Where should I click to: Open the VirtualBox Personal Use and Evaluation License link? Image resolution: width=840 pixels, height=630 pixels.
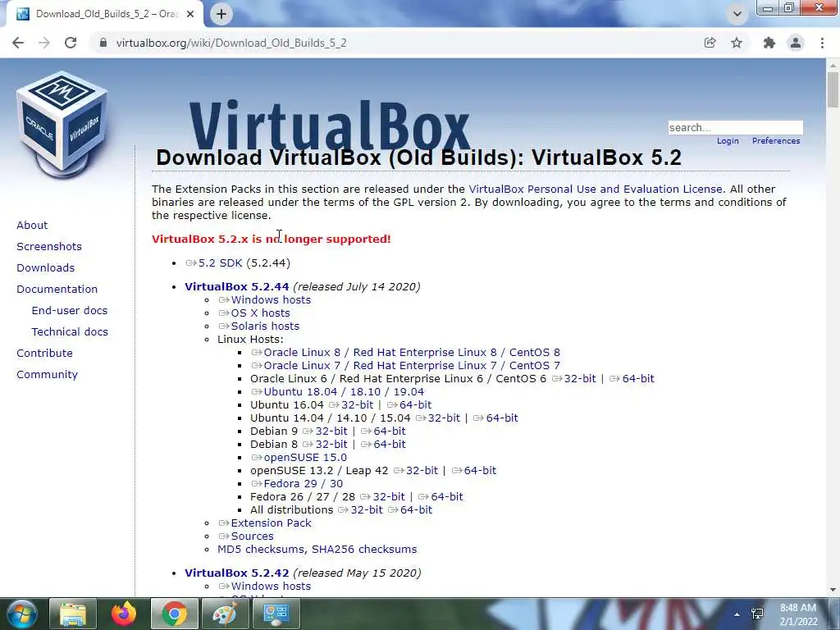click(x=596, y=189)
